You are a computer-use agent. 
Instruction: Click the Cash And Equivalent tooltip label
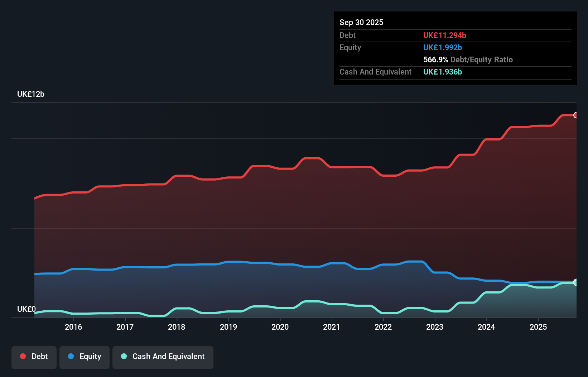pos(376,72)
